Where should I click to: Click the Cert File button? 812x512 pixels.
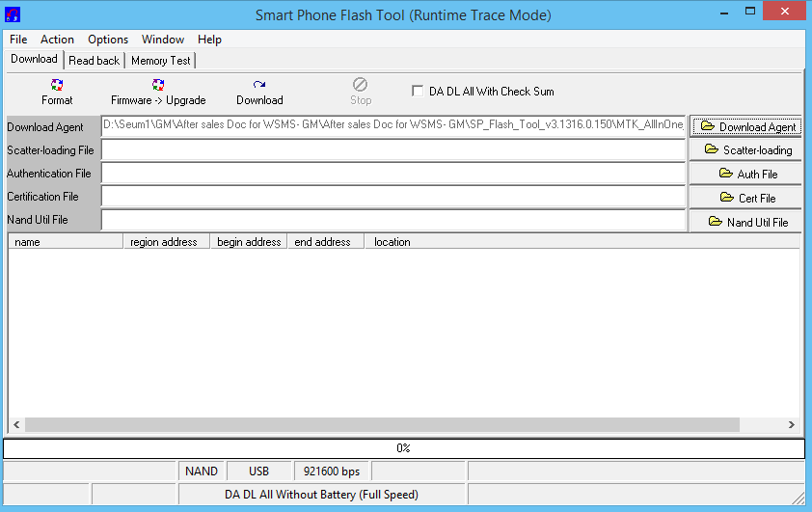746,199
